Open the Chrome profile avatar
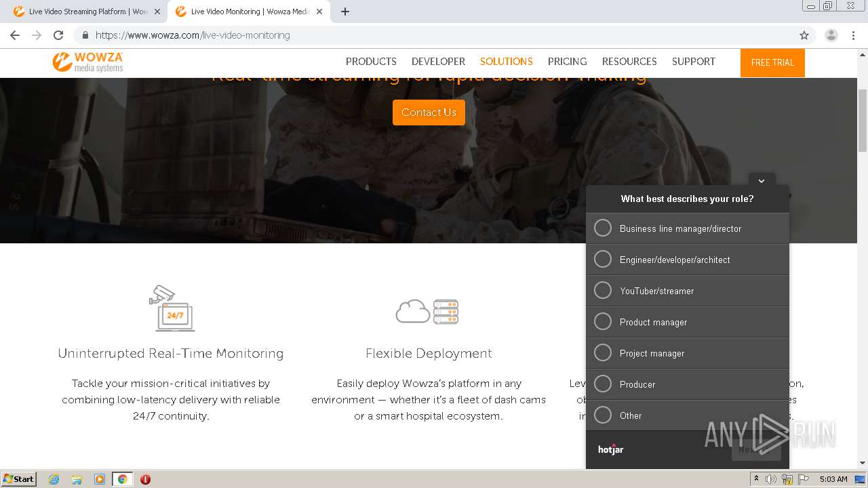The image size is (868, 488). coord(831,35)
